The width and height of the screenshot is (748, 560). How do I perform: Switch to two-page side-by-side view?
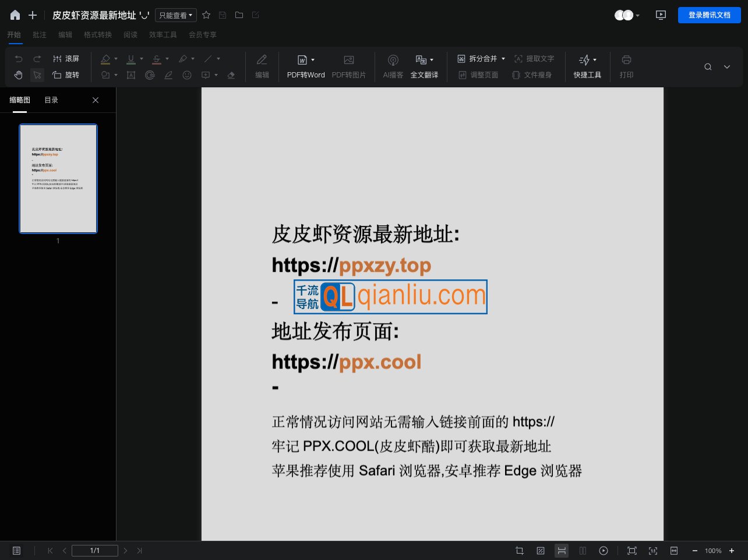coord(583,550)
